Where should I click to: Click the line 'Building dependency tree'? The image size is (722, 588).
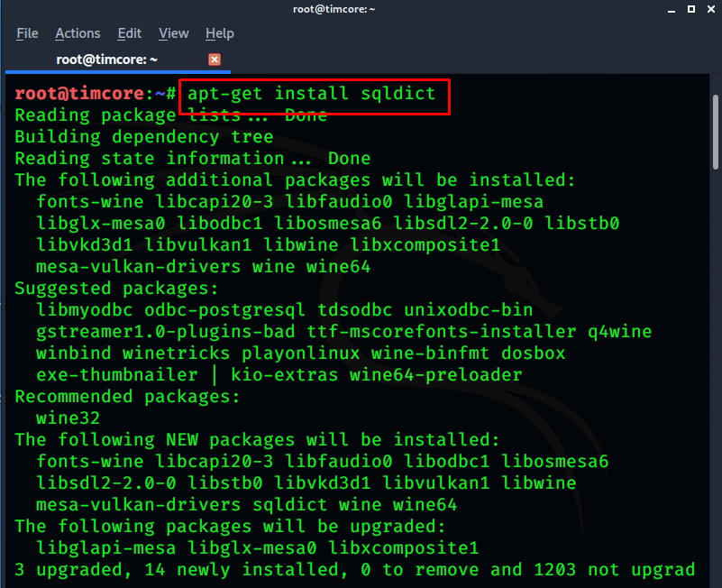144,137
